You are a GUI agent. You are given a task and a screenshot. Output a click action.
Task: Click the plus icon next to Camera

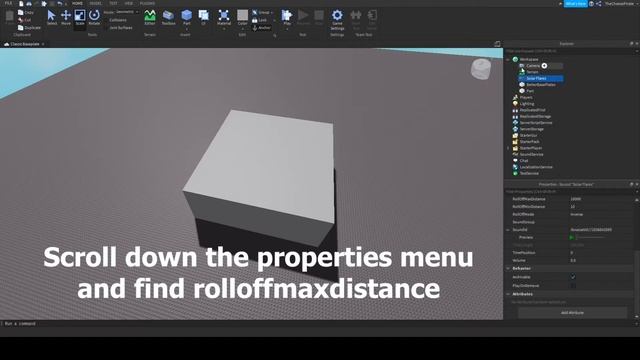pos(544,66)
